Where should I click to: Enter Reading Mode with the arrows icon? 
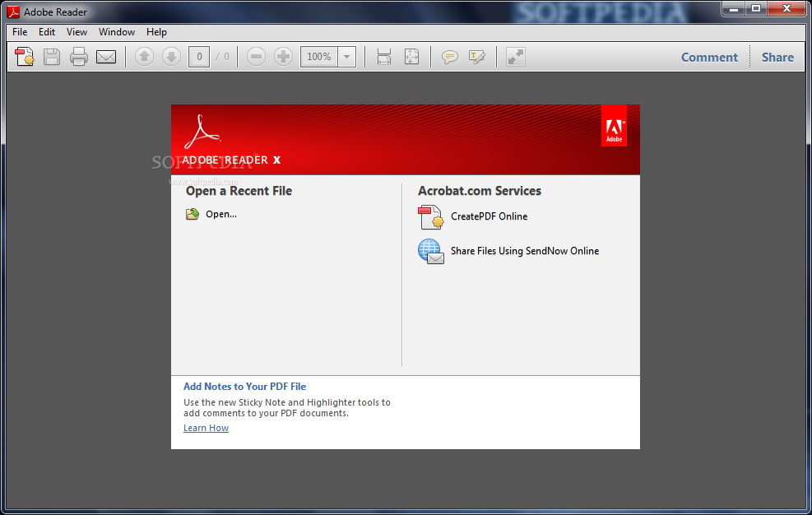pyautogui.click(x=515, y=56)
